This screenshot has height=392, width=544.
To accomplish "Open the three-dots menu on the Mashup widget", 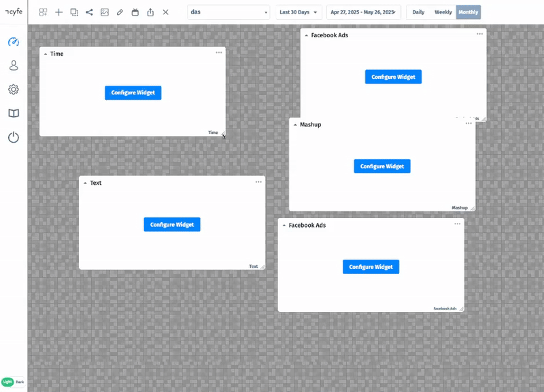I will click(469, 124).
